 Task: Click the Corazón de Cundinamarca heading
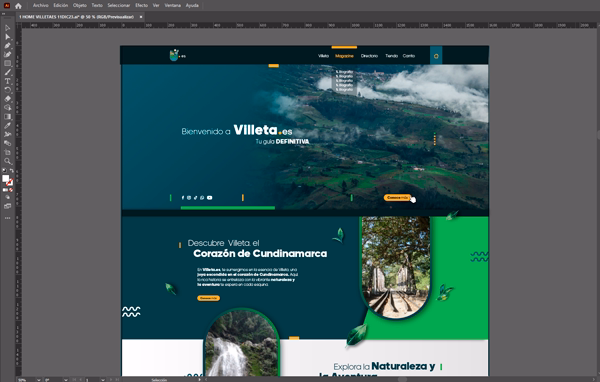coord(260,253)
